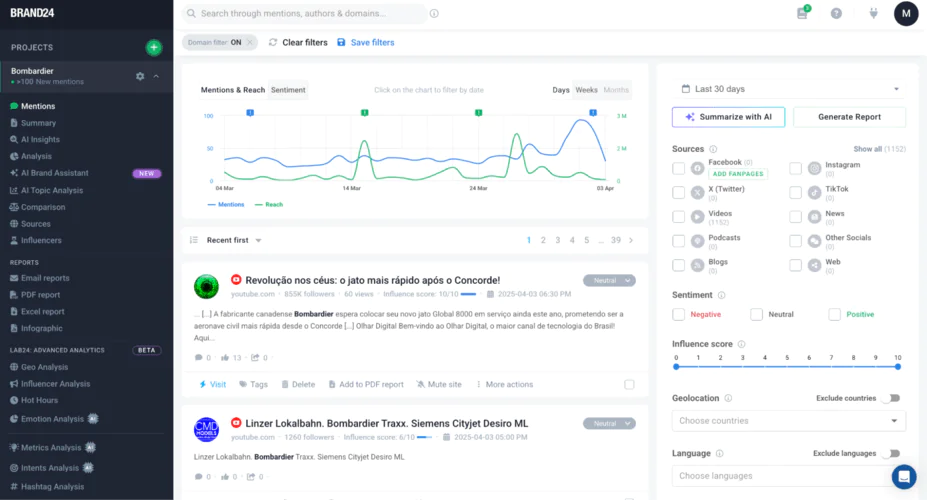
Task: Open Sources in the sidebar
Action: 35,224
